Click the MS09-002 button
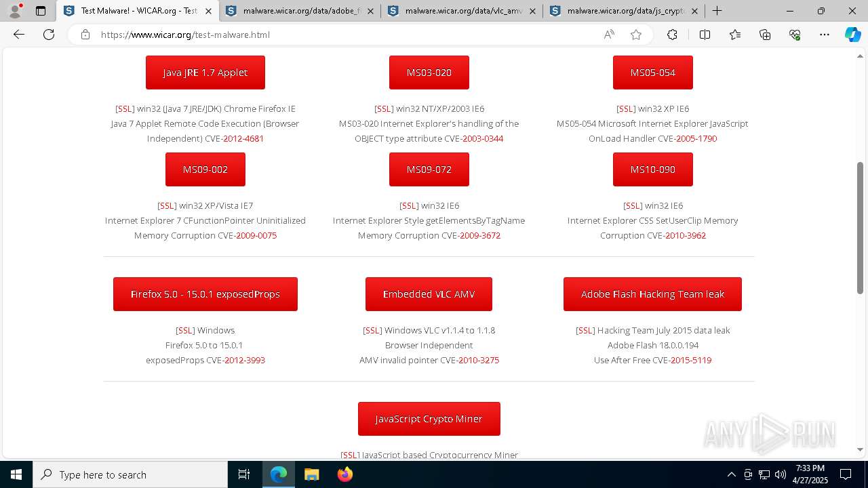 coord(205,169)
